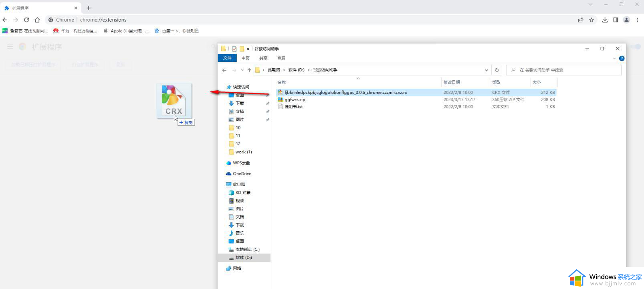Open 本地磁盘 (C:) drive
This screenshot has height=289, width=644.
tap(244, 249)
